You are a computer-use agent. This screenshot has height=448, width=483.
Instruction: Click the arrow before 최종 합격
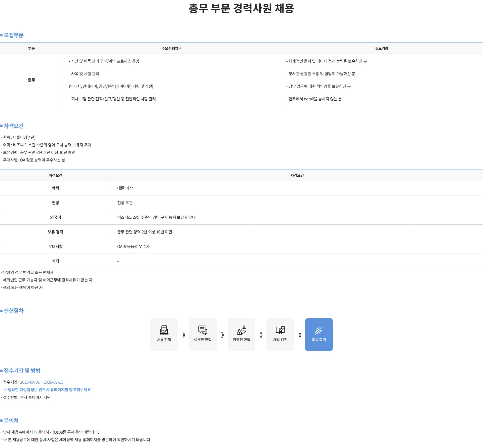(x=300, y=335)
